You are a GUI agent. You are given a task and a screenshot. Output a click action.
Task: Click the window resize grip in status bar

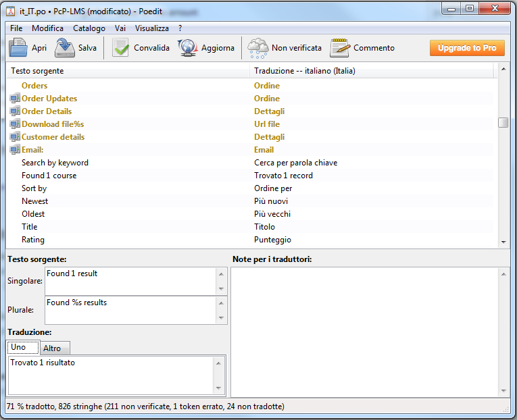click(x=506, y=409)
